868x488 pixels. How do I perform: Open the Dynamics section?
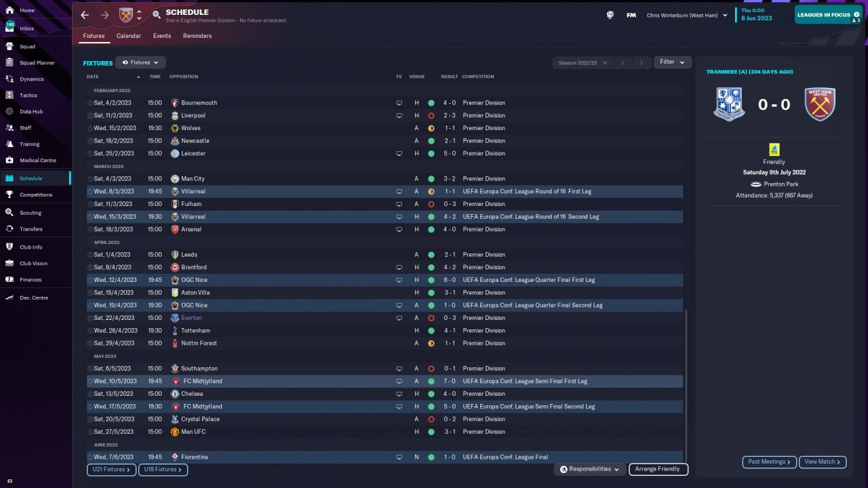[x=31, y=79]
